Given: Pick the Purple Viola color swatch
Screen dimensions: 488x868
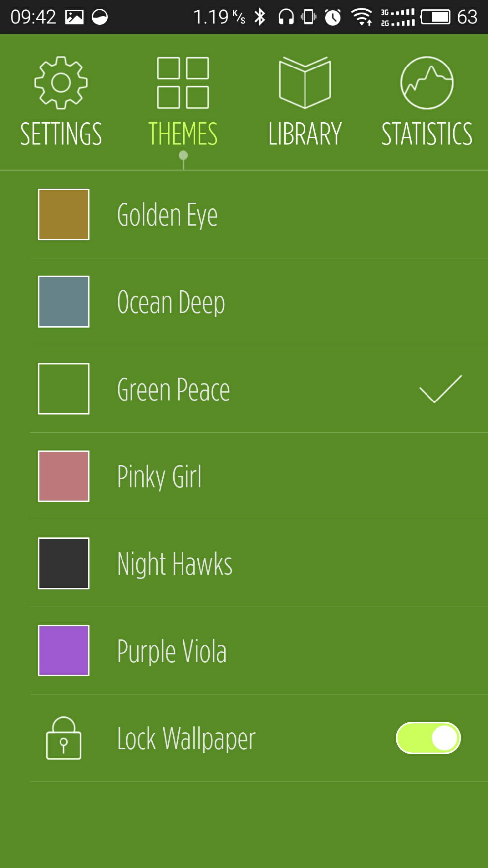Looking at the screenshot, I should pyautogui.click(x=64, y=651).
